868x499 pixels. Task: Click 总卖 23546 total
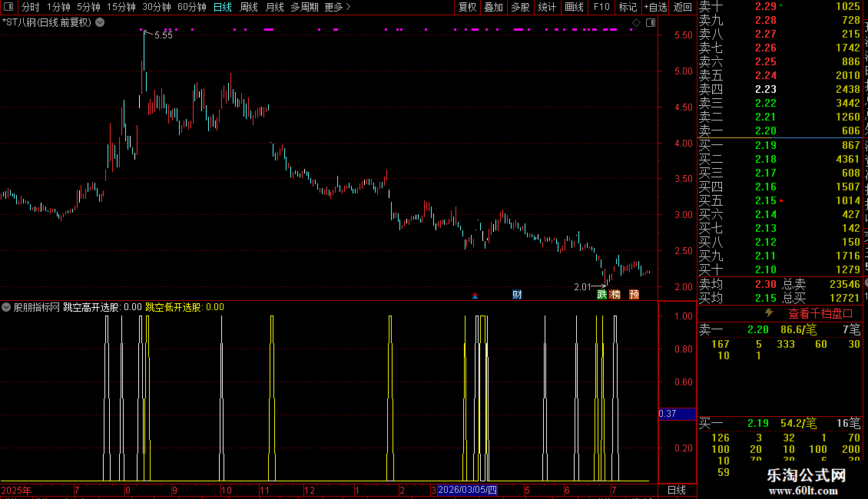pyautogui.click(x=821, y=284)
